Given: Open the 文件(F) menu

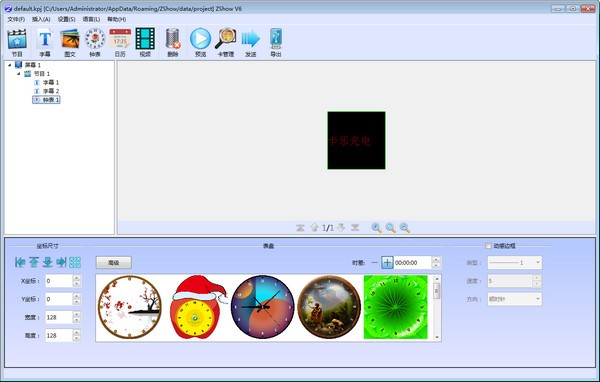Looking at the screenshot, I should click(x=16, y=19).
